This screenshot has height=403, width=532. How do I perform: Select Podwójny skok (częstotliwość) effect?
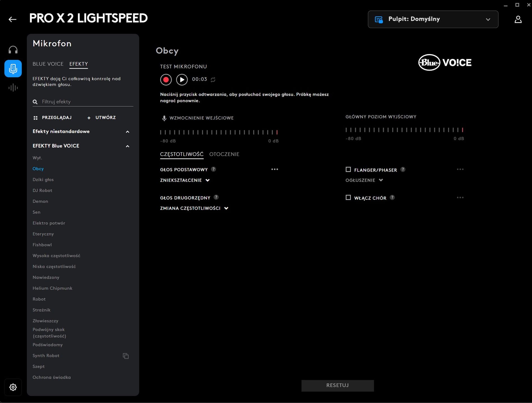(x=49, y=333)
